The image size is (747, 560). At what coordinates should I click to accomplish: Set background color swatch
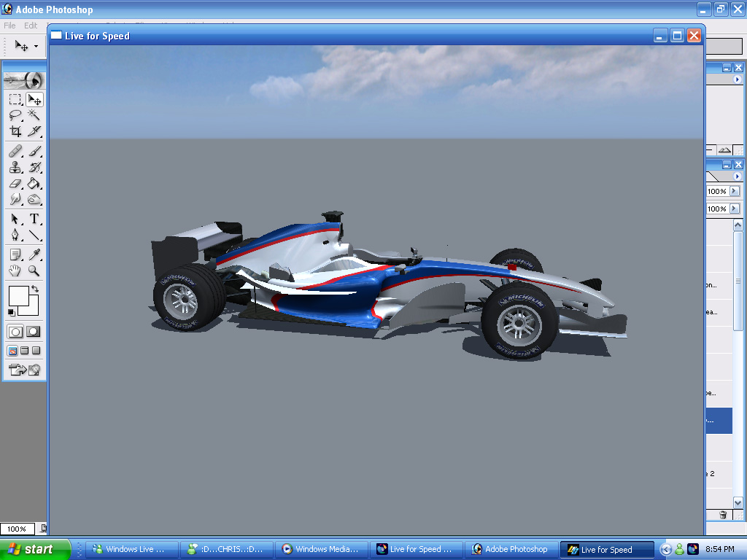tap(32, 309)
